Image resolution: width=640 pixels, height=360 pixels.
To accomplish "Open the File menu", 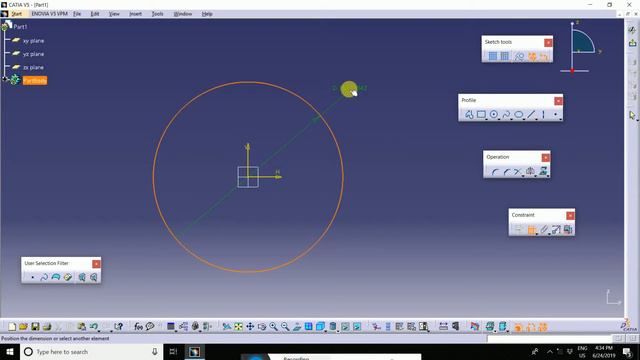I will pyautogui.click(x=77, y=14).
